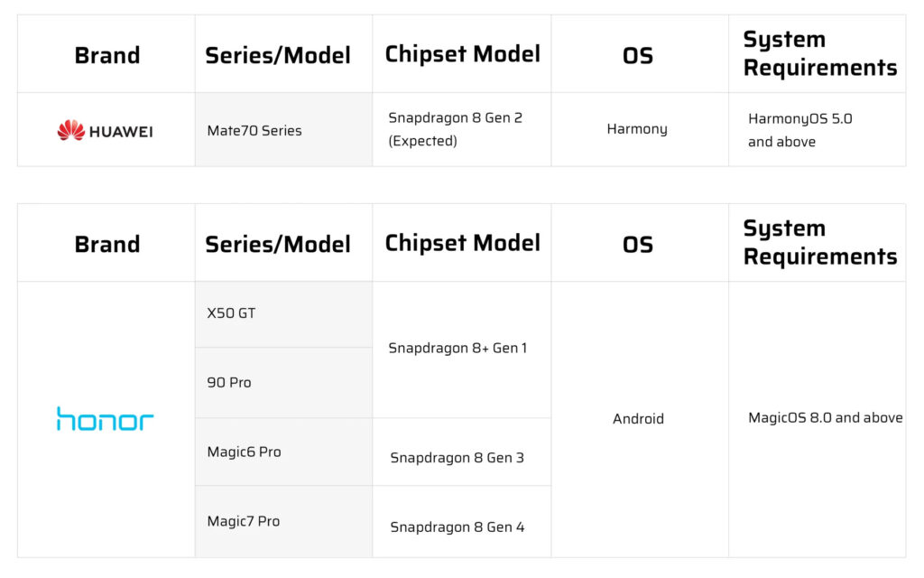The width and height of the screenshot is (924, 578).
Task: Click Brand header in Huawei table
Action: (106, 55)
